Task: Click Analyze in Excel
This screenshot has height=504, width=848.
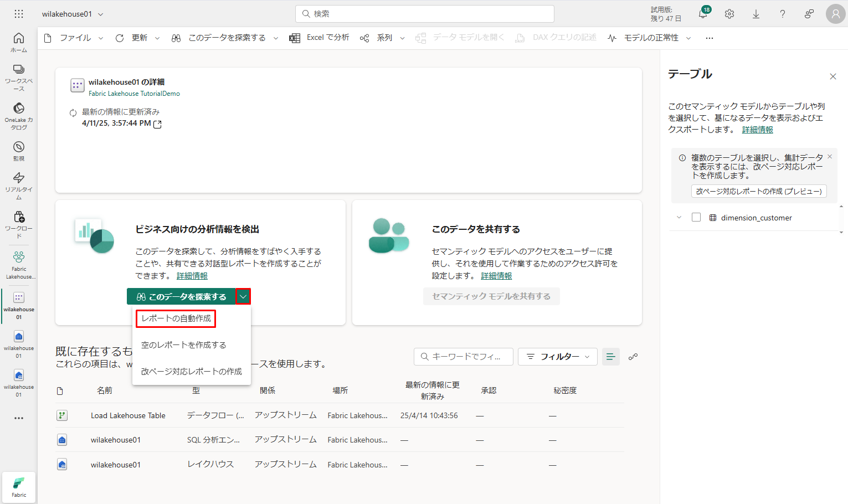Action: click(x=320, y=38)
